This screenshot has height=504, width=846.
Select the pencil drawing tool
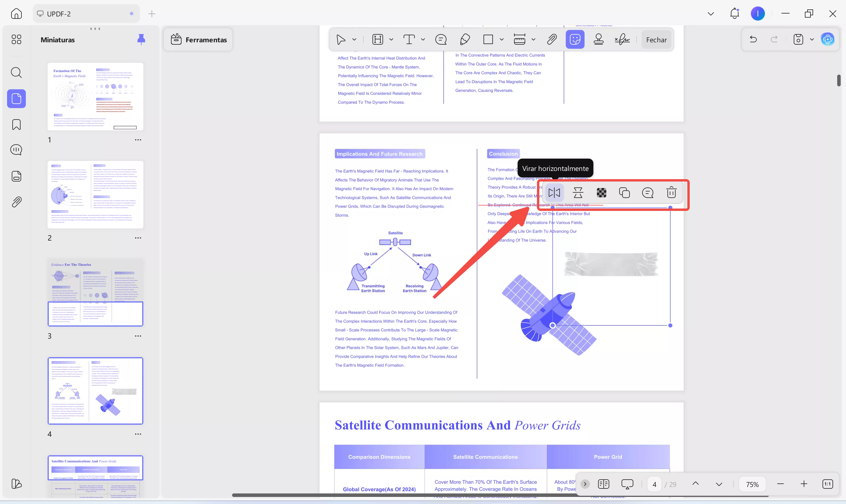pos(465,40)
